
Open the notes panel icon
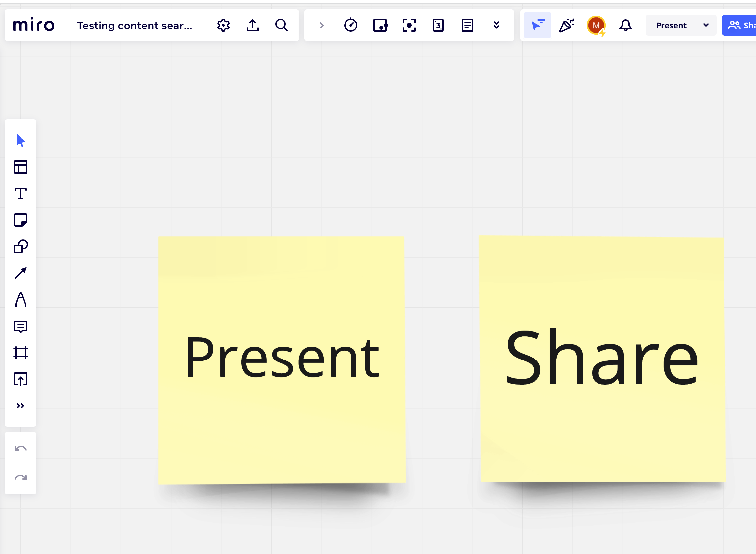[x=468, y=25]
